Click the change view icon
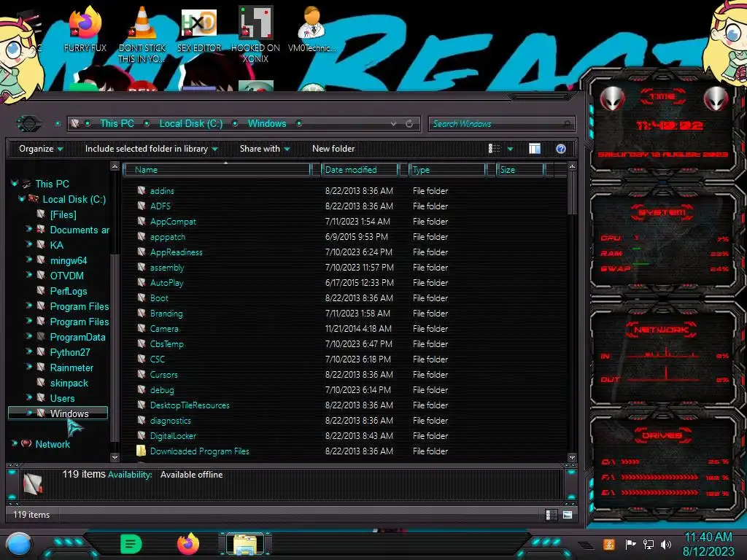Viewport: 747px width, 560px height. [x=494, y=149]
